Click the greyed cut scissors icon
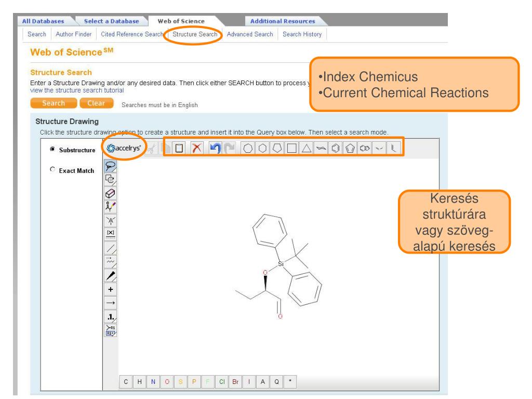532x399 pixels. pos(152,148)
